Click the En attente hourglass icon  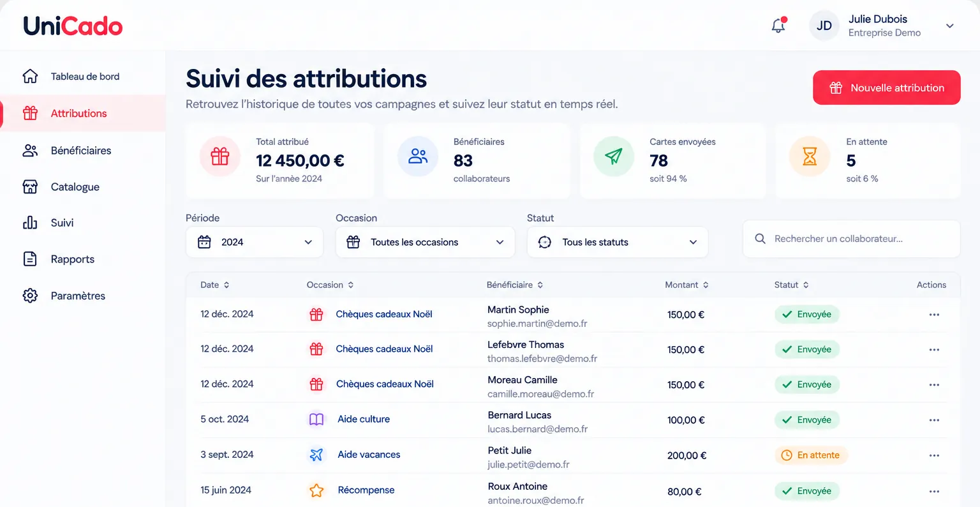(810, 156)
